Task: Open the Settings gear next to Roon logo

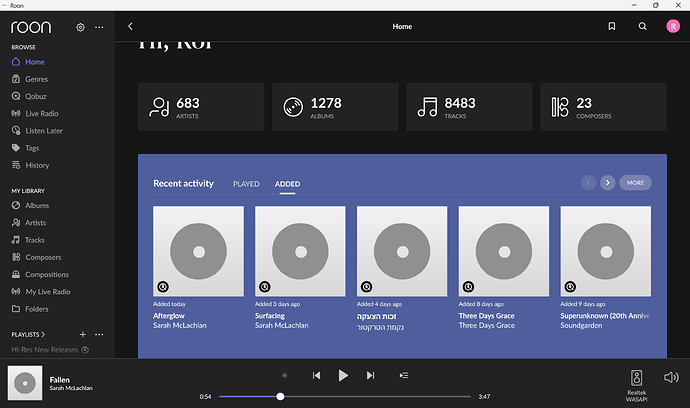Action: click(81, 27)
